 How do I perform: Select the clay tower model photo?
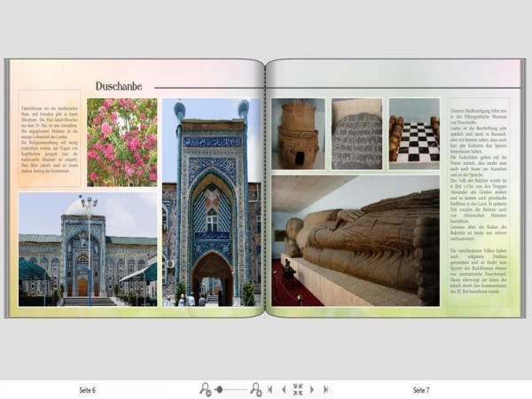pos(298,134)
